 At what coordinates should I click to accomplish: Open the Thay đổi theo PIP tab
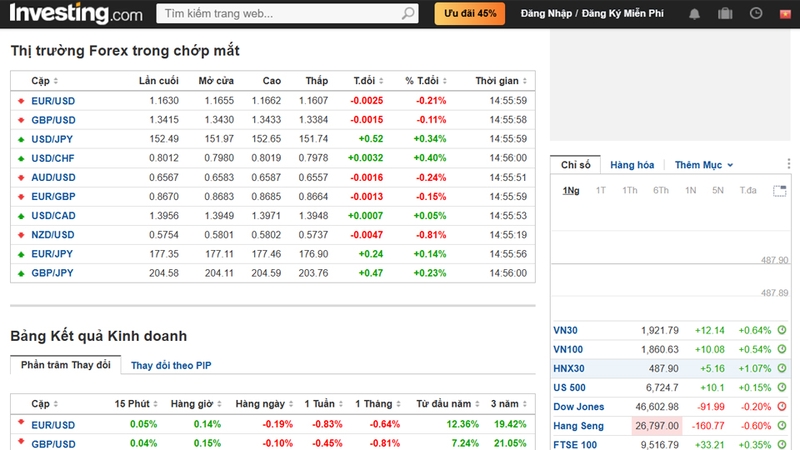pyautogui.click(x=171, y=366)
